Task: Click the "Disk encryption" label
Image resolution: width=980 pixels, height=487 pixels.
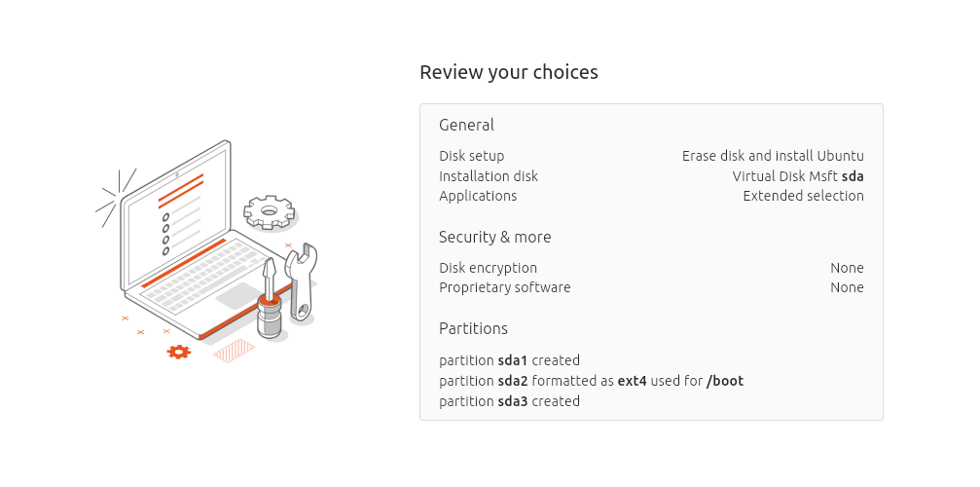Action: 488,268
